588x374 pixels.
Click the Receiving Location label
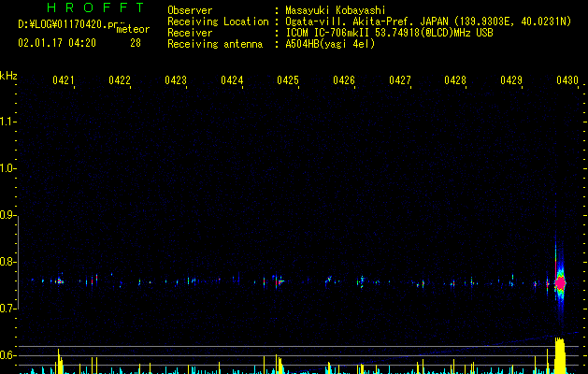tap(218, 22)
